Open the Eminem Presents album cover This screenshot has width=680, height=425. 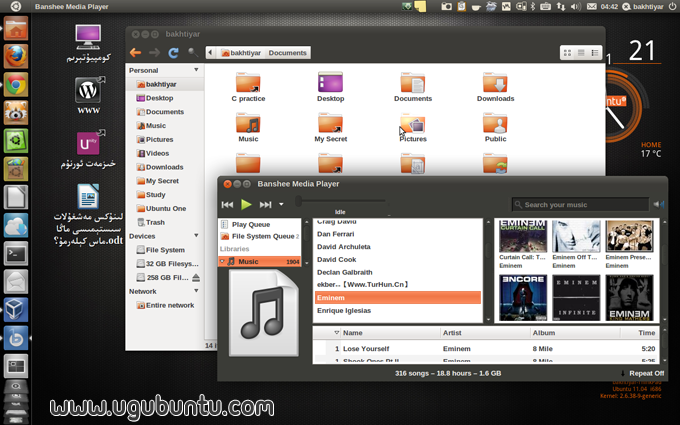[x=629, y=236]
